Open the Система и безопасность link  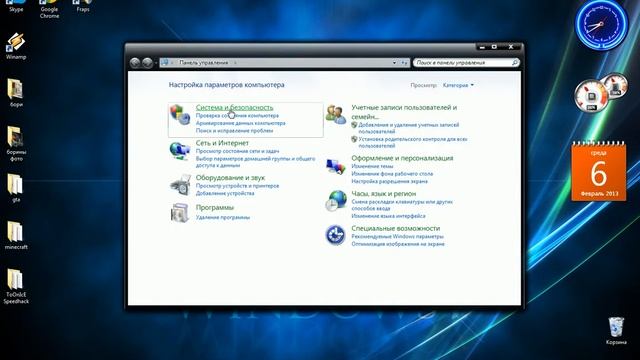point(234,107)
